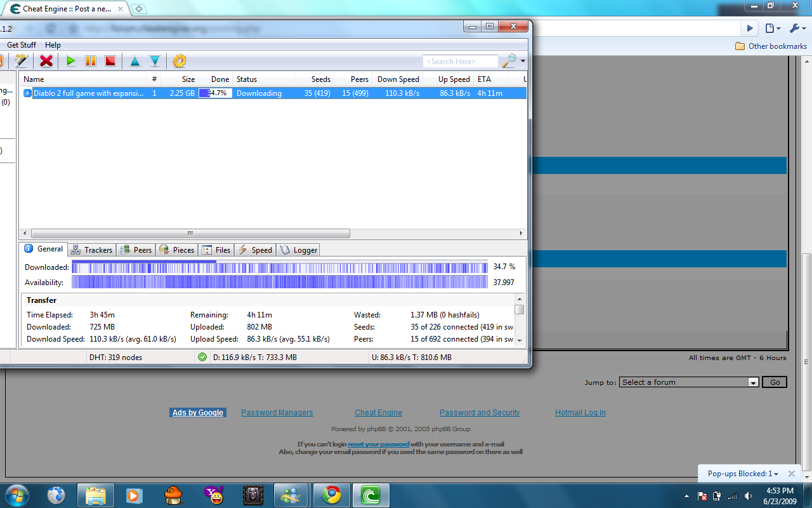
Task: Expand the Pop-ups Blocked notification
Action: (743, 474)
